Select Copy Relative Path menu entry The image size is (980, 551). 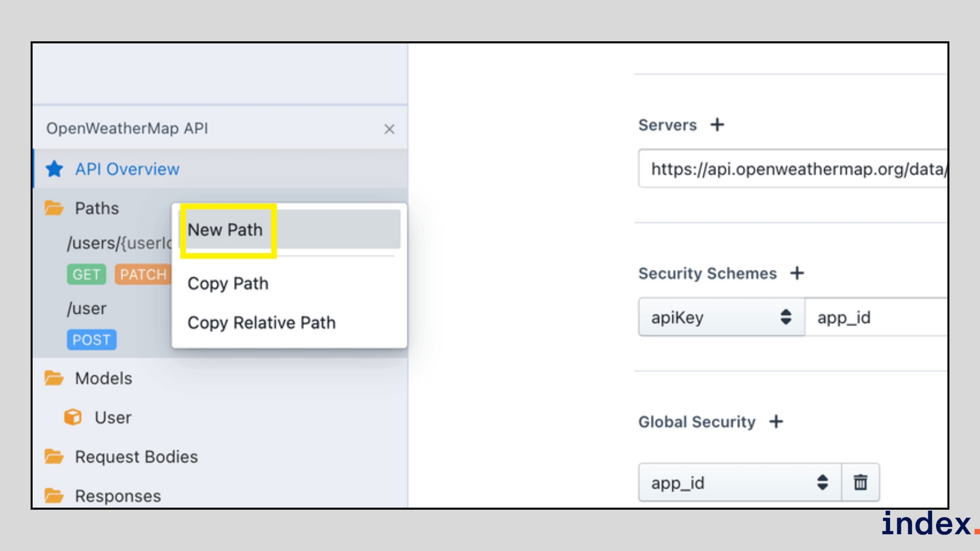(261, 323)
